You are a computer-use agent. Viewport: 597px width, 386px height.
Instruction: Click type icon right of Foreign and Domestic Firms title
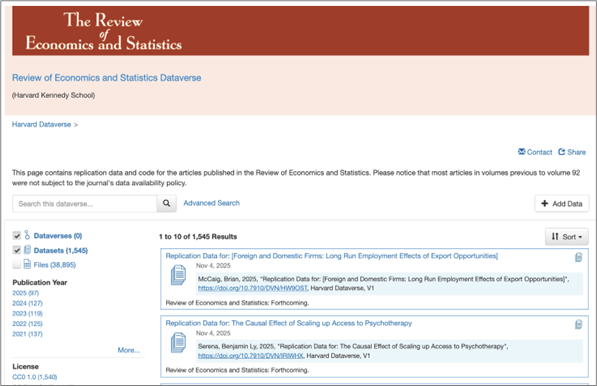pyautogui.click(x=578, y=257)
